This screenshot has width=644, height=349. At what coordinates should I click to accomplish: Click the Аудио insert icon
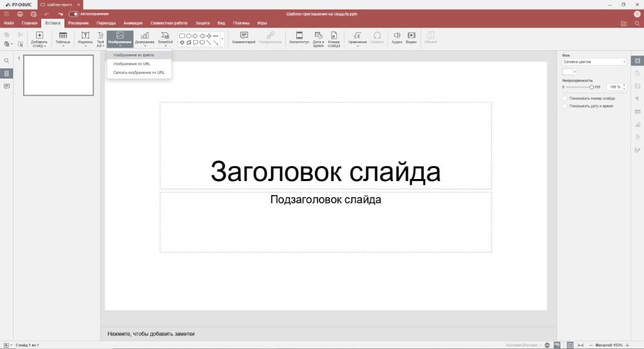397,36
